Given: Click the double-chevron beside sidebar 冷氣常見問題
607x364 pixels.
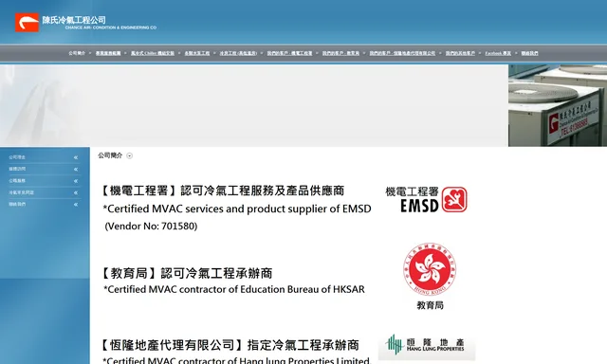Looking at the screenshot, I should [76, 192].
